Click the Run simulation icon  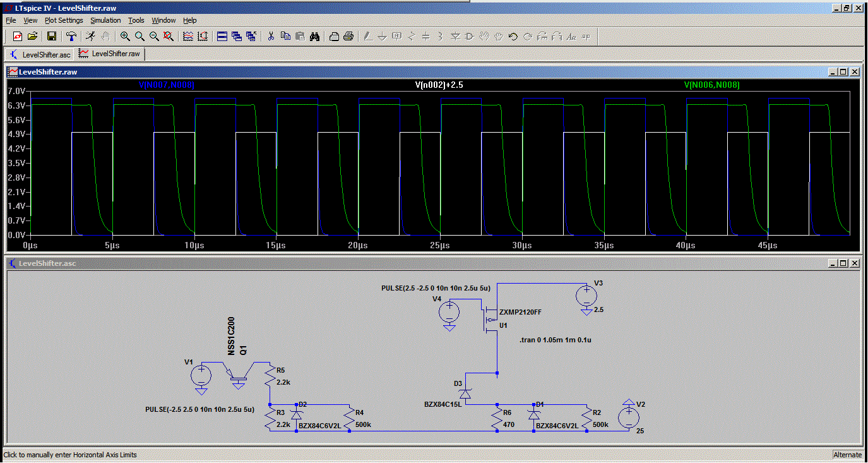click(x=91, y=37)
